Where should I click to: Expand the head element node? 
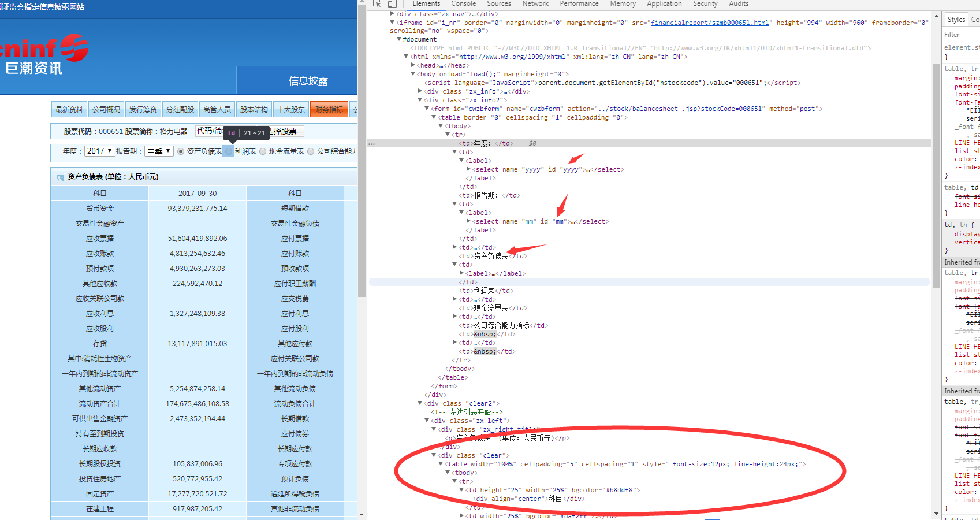pos(413,65)
